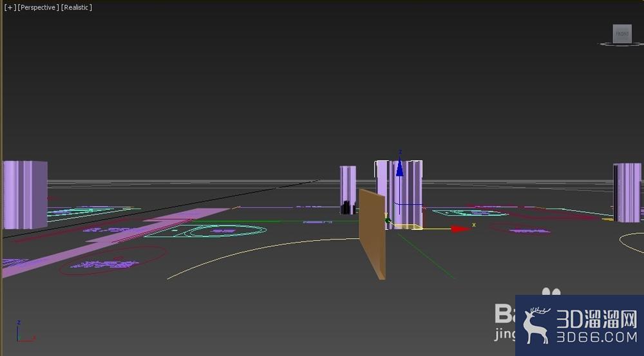
Task: Select the brown wall panel object
Action: (x=372, y=234)
